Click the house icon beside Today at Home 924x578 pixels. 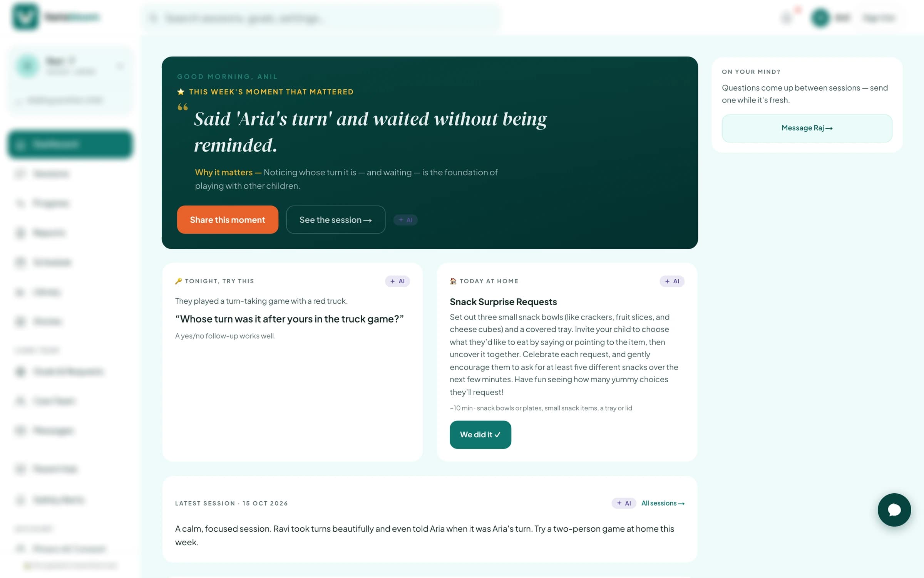tap(453, 281)
